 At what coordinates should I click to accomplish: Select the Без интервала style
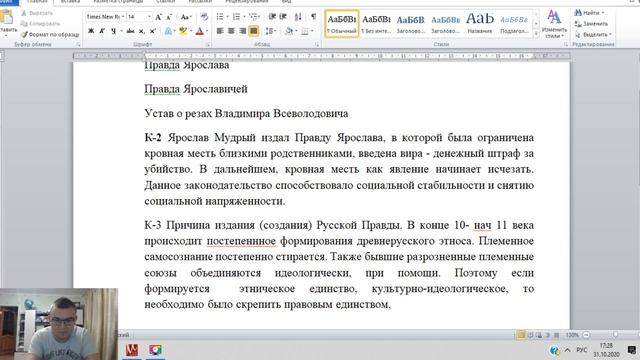pyautogui.click(x=376, y=24)
